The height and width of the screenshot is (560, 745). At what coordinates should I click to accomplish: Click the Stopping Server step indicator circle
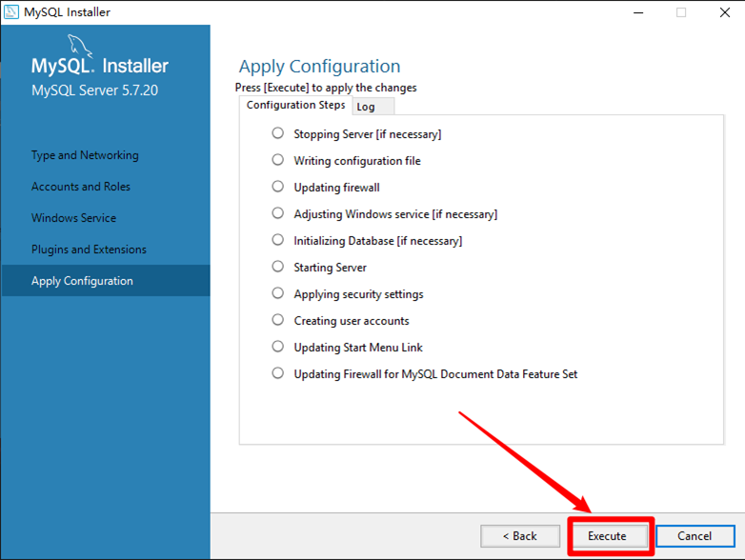(278, 133)
